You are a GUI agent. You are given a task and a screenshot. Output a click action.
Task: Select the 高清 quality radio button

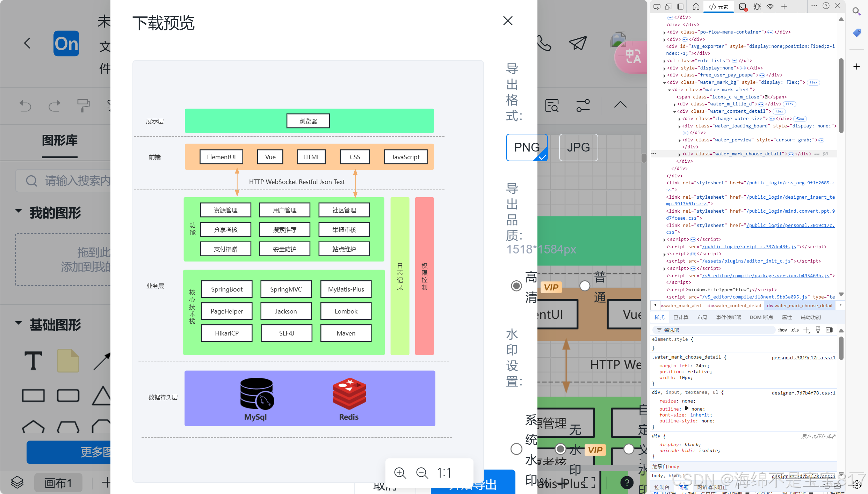pyautogui.click(x=516, y=286)
